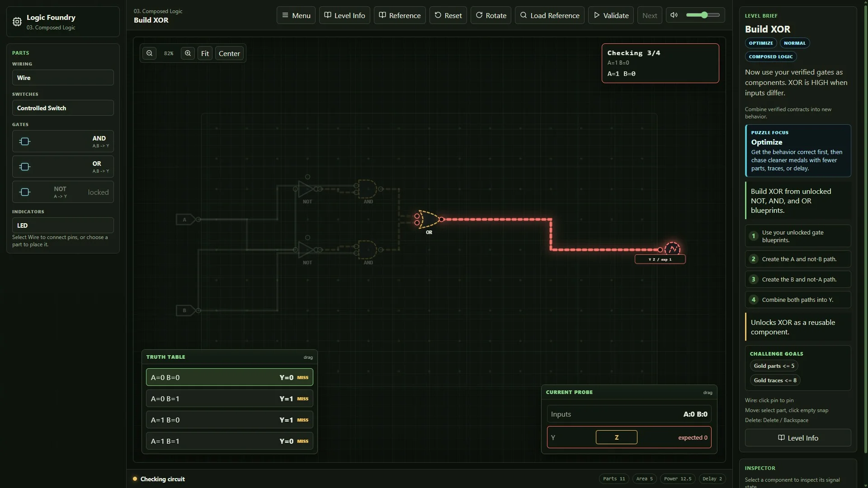Select the LED indicator part
Image resolution: width=868 pixels, height=488 pixels.
tap(63, 225)
